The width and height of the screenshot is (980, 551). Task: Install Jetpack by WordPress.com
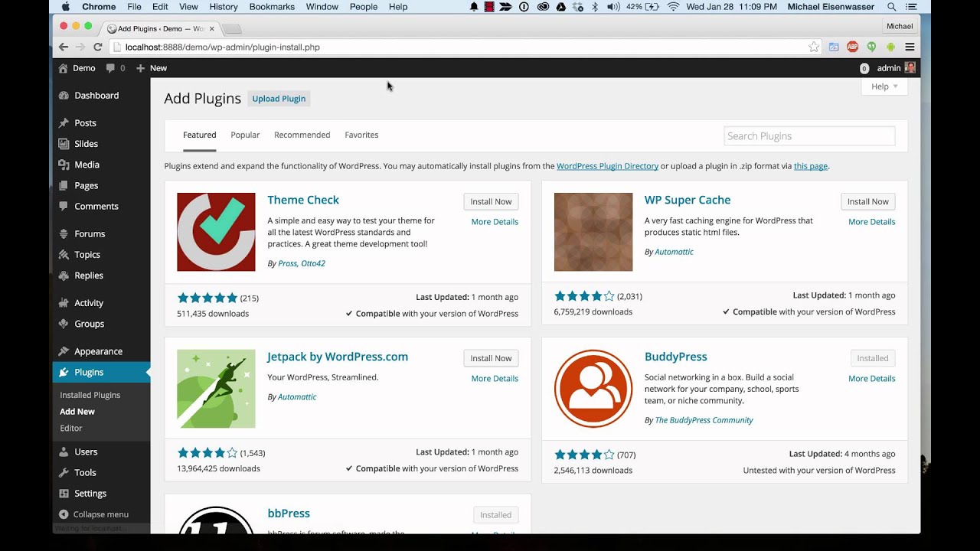click(x=491, y=359)
